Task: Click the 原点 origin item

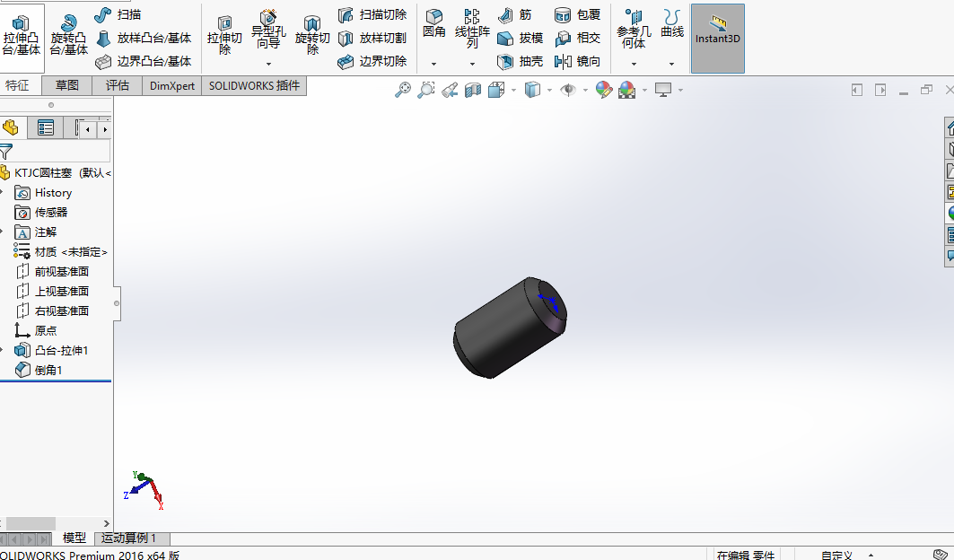Action: pyautogui.click(x=36, y=330)
